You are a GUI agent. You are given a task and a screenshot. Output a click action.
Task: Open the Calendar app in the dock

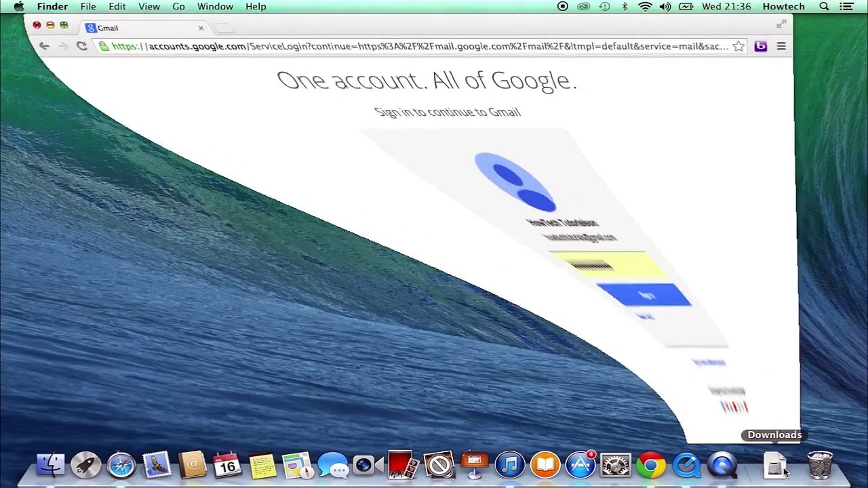[x=227, y=466]
